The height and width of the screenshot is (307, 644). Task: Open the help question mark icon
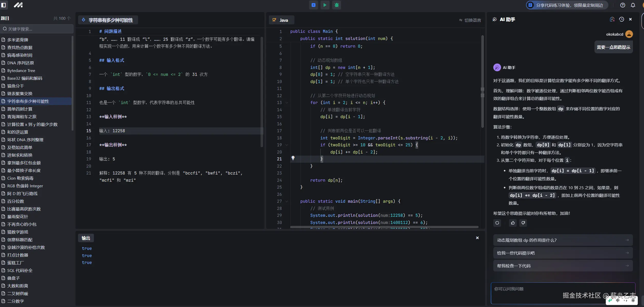click(622, 5)
